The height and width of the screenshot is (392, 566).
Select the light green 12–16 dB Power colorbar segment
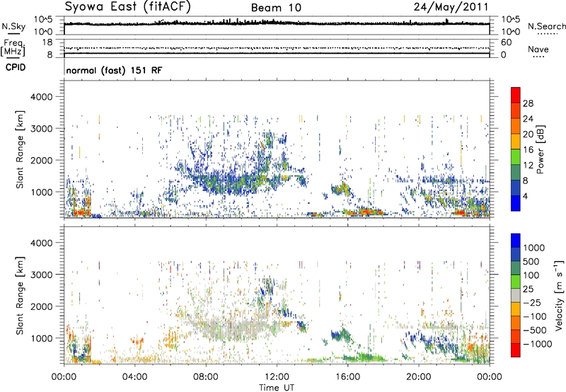point(516,157)
